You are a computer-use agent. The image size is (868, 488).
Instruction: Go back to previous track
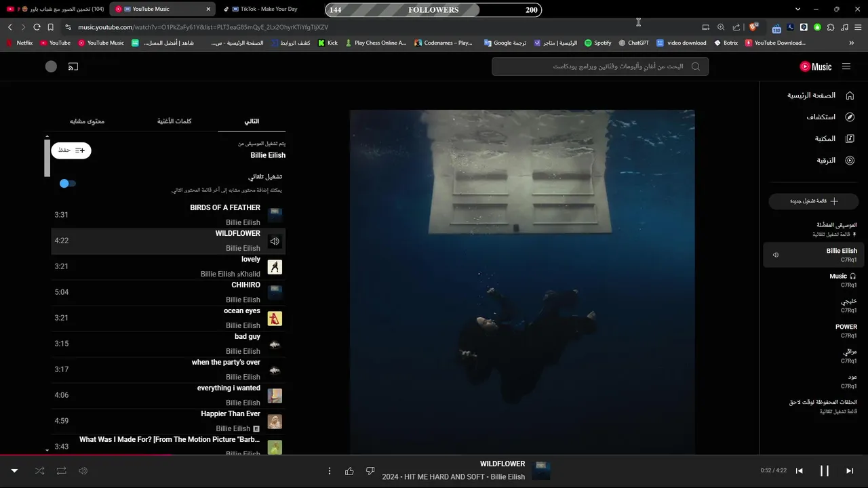point(800,471)
